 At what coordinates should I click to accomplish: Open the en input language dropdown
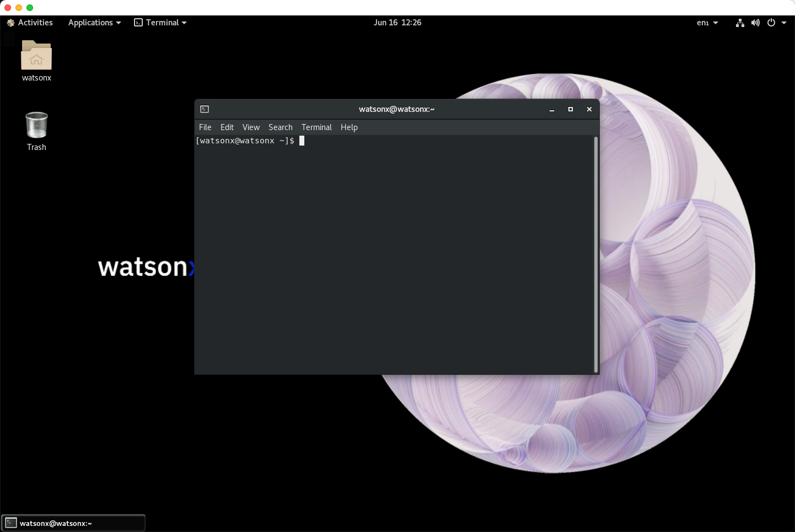point(707,23)
